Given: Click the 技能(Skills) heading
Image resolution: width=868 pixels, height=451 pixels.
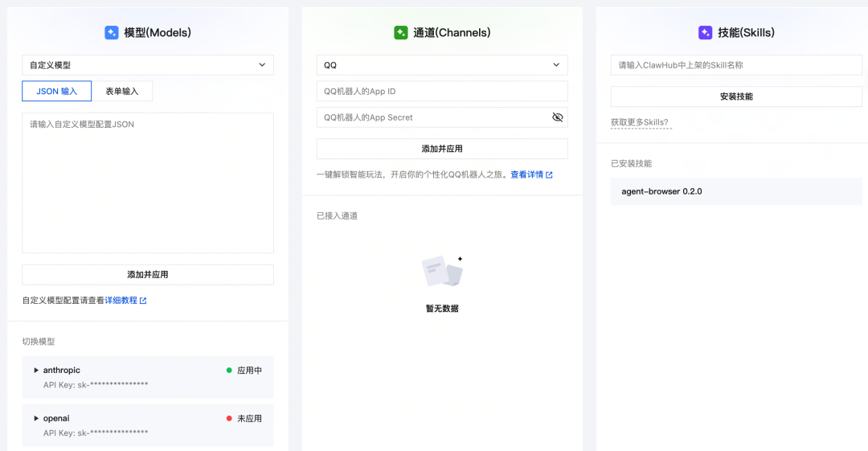Looking at the screenshot, I should point(746,33).
